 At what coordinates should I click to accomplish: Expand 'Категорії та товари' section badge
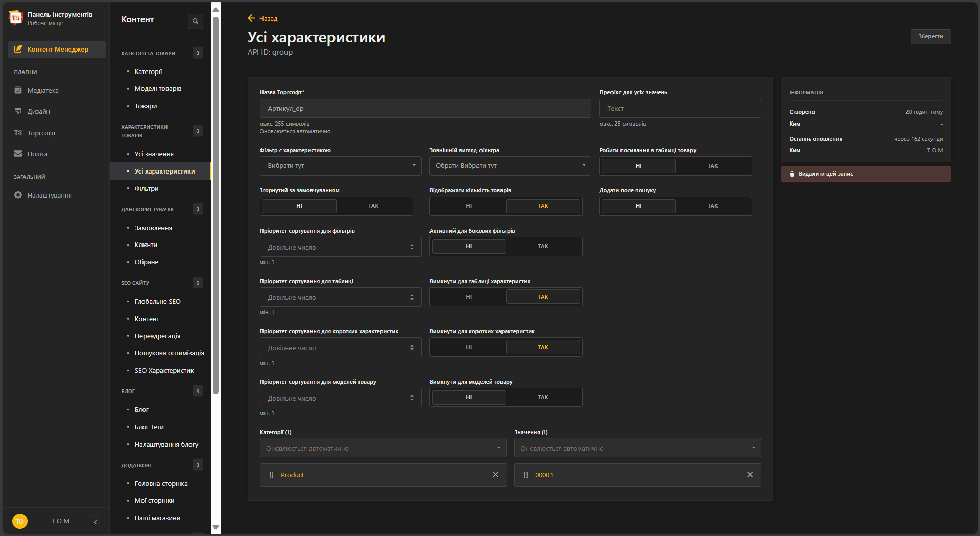tap(198, 53)
